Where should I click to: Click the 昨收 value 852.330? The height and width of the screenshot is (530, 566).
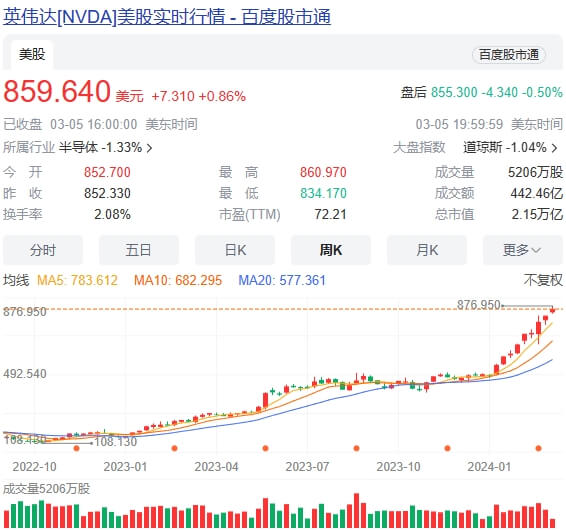tap(107, 193)
